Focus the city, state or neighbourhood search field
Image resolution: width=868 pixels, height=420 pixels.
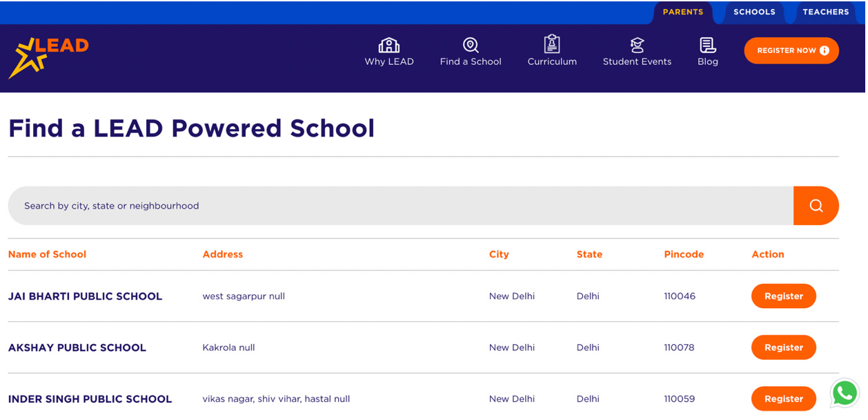click(x=401, y=205)
